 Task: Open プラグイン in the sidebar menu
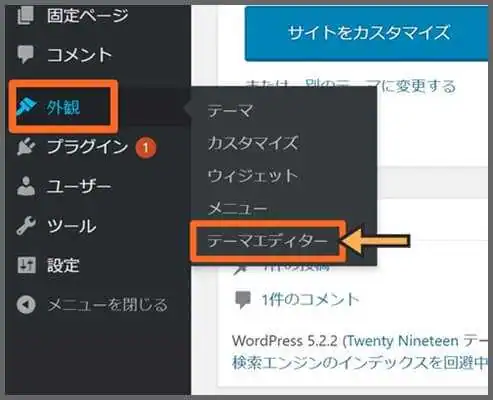[87, 147]
